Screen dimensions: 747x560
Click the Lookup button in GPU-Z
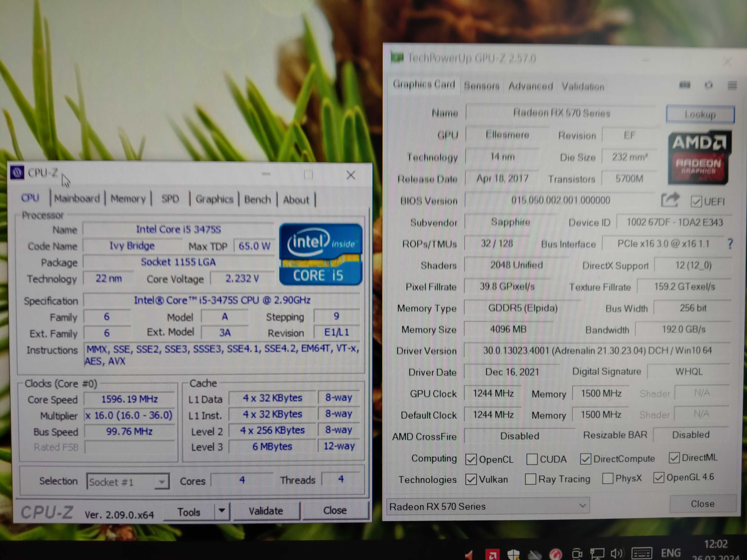click(x=700, y=114)
